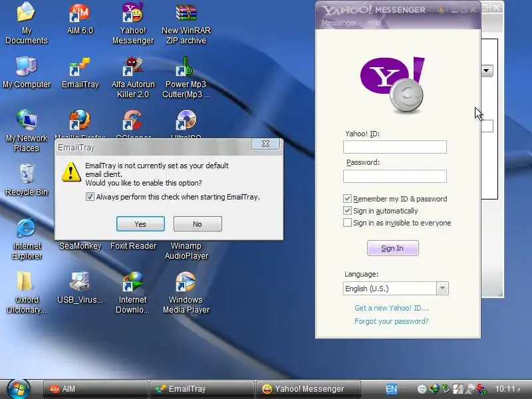
Task: Select Internet Download Manager shortcut
Action: click(x=132, y=293)
